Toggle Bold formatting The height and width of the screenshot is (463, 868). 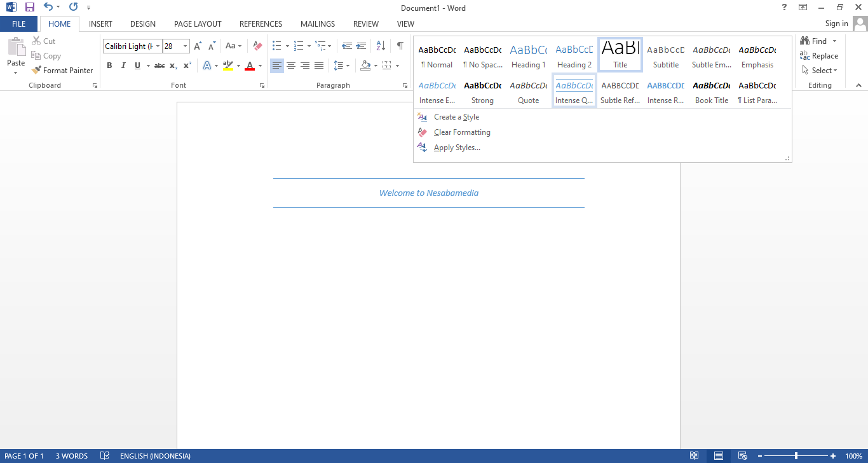click(x=109, y=66)
